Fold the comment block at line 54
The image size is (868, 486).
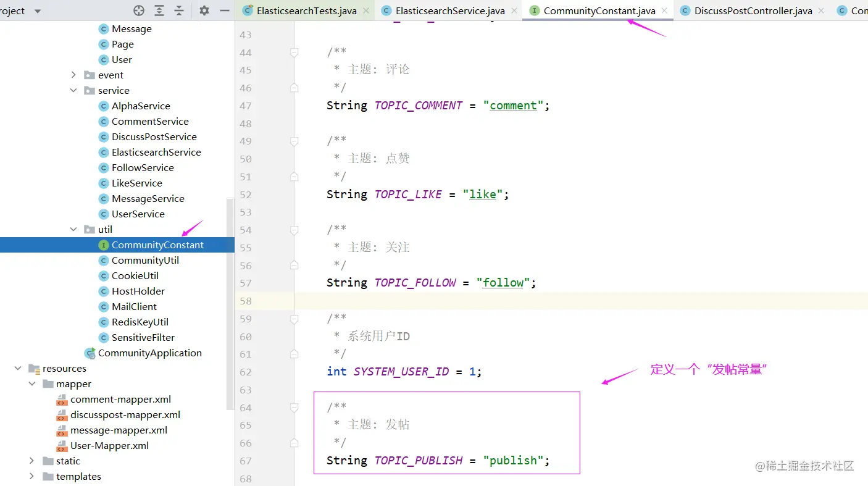click(x=294, y=230)
